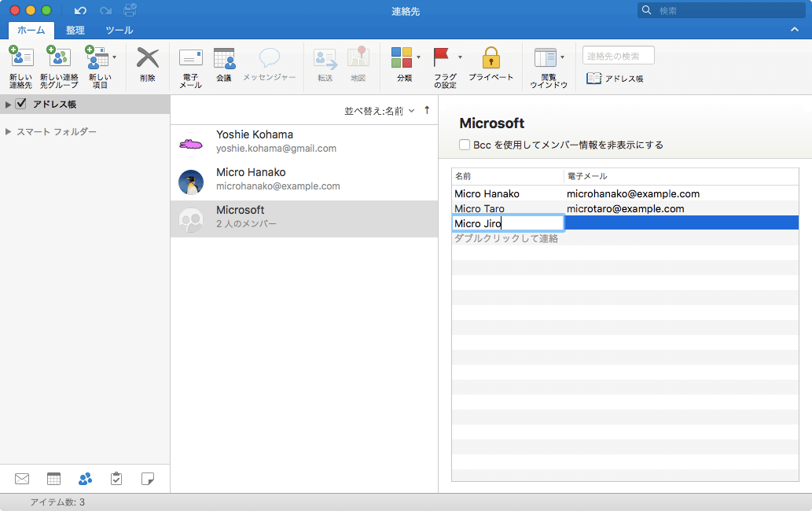Click microhanako@example.com in member table
The width and height of the screenshot is (812, 511).
pyautogui.click(x=633, y=193)
